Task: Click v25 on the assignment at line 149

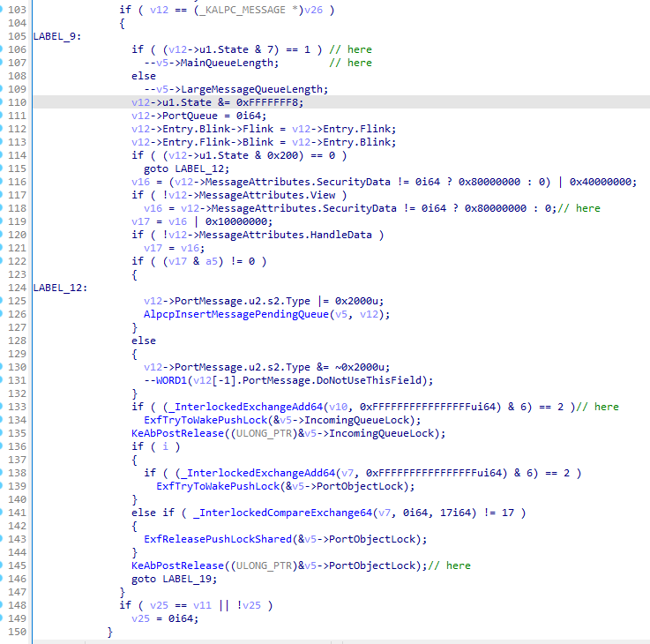Action: pyautogui.click(x=140, y=618)
